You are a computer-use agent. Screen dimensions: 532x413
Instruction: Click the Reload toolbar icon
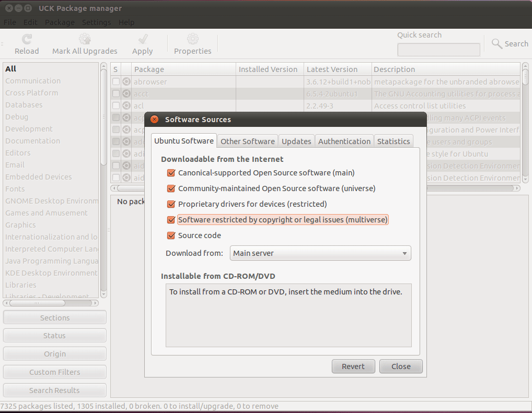pos(27,39)
